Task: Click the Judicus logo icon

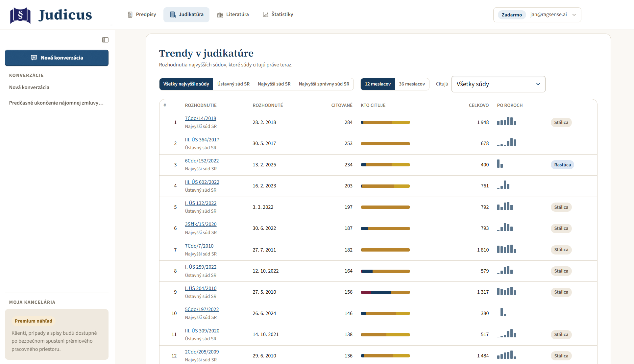Action: [20, 15]
